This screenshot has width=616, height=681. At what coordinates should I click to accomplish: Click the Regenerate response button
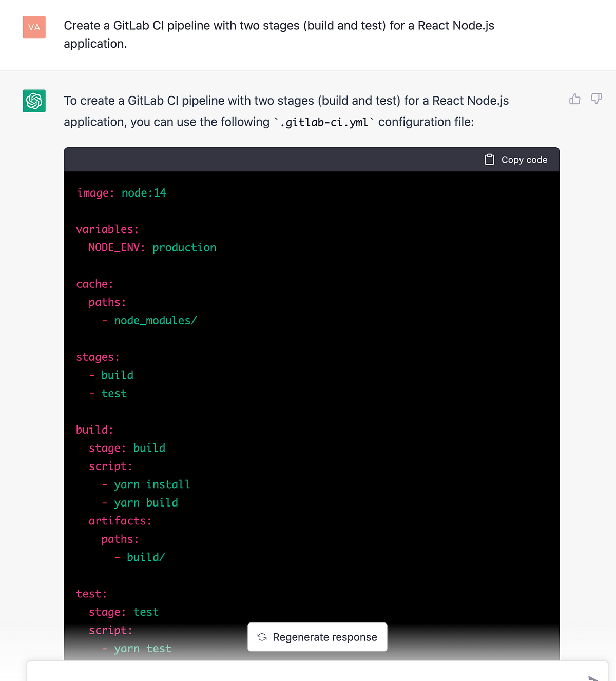point(317,637)
